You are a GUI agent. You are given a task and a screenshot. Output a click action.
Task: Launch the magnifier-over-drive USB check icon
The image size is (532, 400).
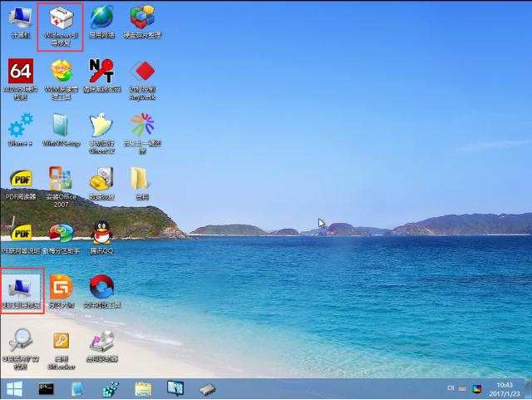point(21,348)
